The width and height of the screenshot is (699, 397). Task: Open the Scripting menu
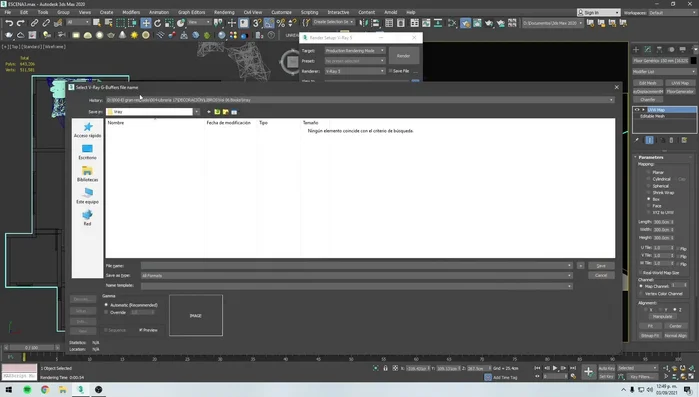[309, 12]
